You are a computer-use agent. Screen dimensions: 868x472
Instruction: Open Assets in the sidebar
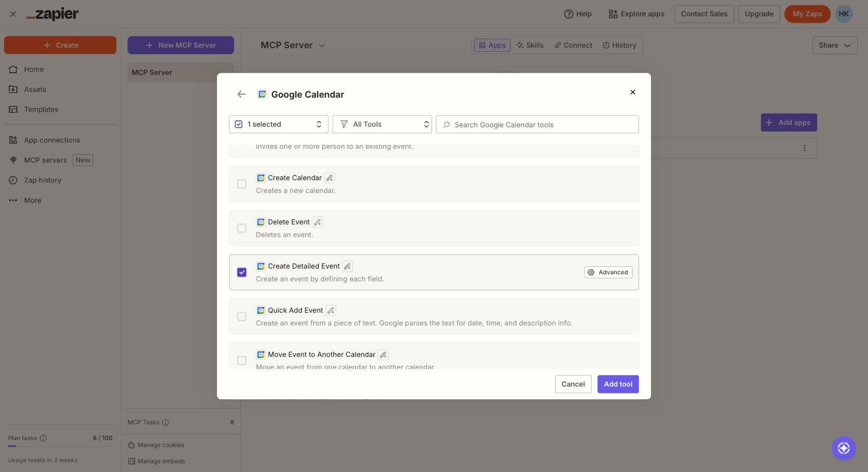click(x=35, y=90)
